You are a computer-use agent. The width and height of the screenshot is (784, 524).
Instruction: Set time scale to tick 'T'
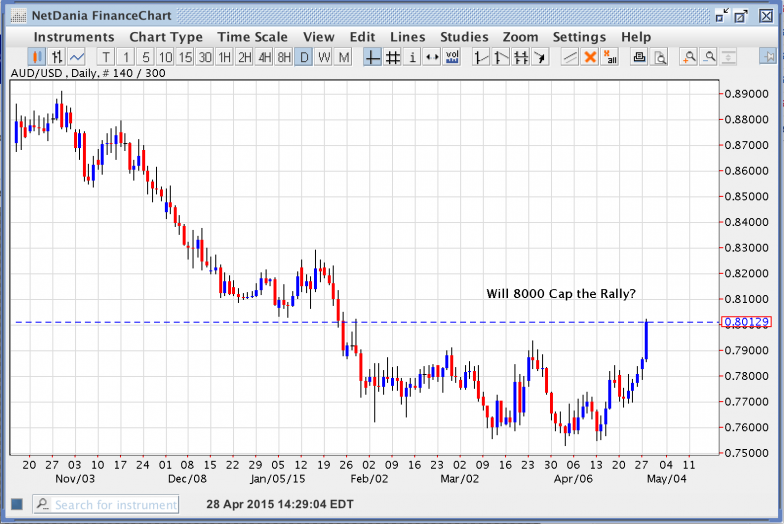(106, 57)
